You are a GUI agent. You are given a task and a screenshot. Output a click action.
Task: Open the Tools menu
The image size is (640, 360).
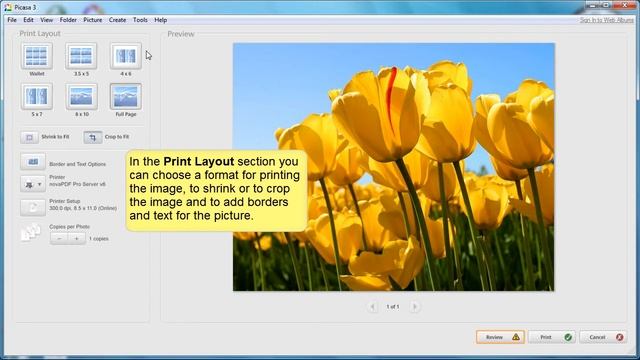(140, 20)
